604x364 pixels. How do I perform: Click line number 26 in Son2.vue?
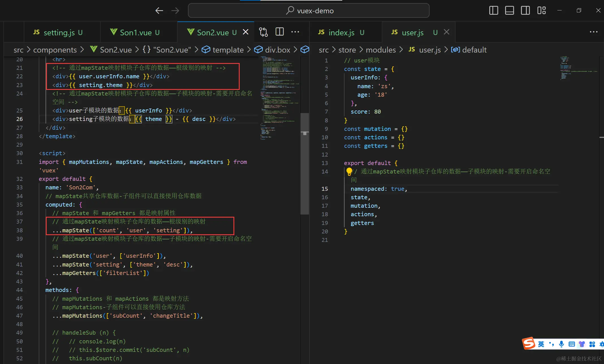20,119
